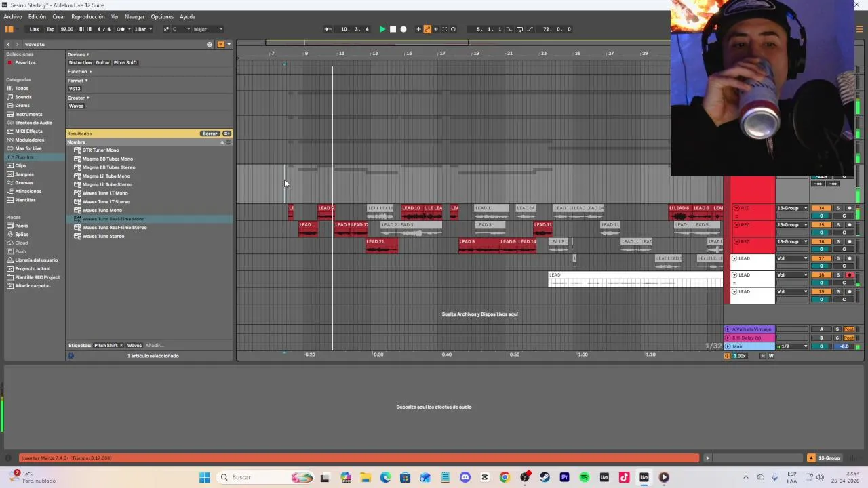868x488 pixels.
Task: Click the H height toggle button
Action: [x=763, y=356]
